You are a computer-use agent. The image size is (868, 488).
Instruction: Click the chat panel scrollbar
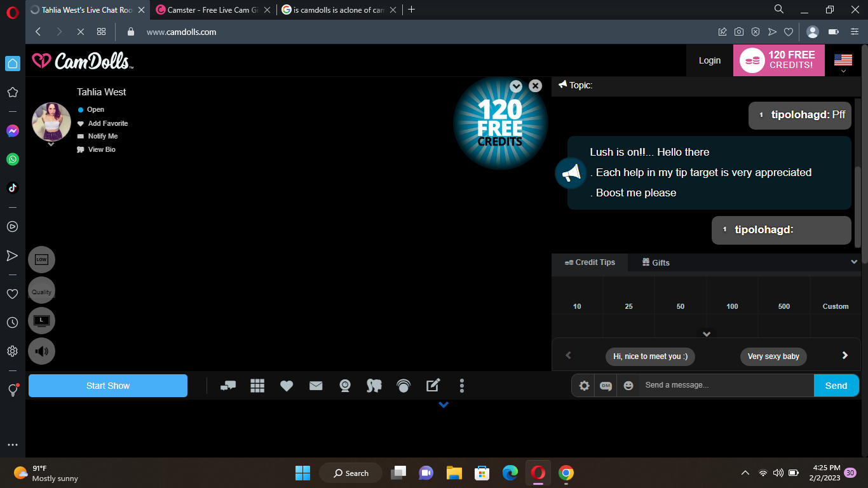tap(857, 207)
